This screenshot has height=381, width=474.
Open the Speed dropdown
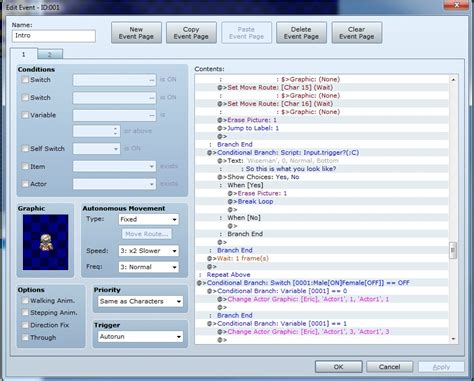149,251
